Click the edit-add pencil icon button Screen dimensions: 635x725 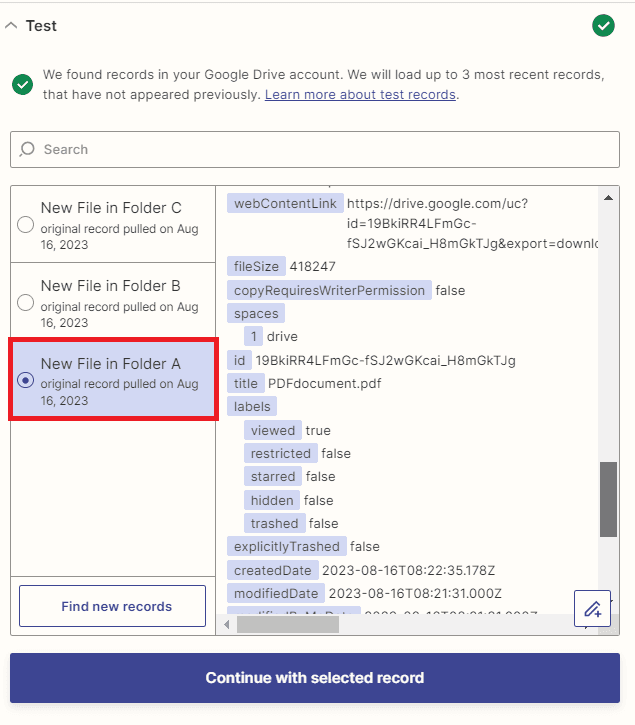coord(592,608)
